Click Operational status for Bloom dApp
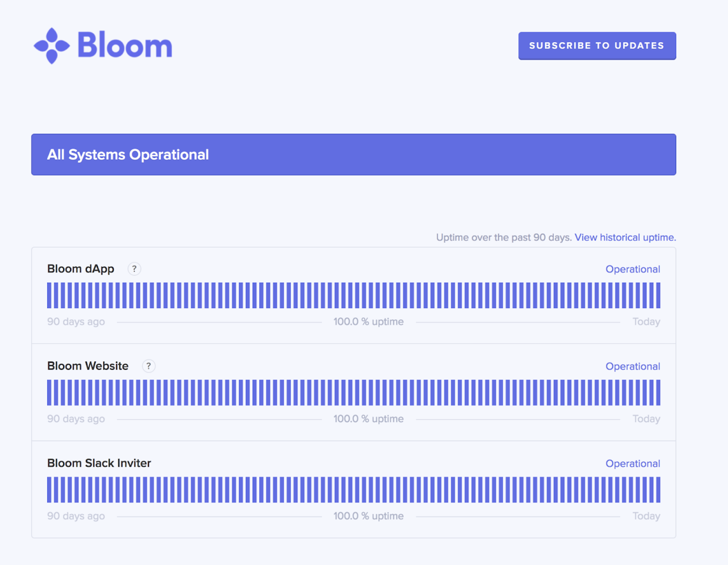The width and height of the screenshot is (728, 565). click(632, 269)
